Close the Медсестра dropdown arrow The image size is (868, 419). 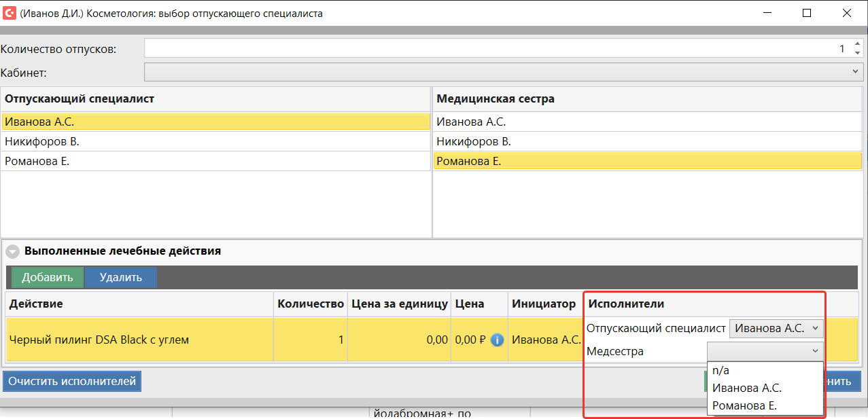pos(814,351)
